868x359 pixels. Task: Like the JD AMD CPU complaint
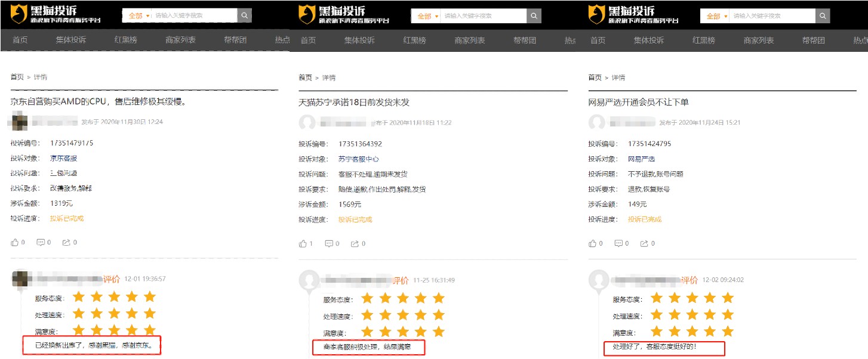[x=15, y=243]
